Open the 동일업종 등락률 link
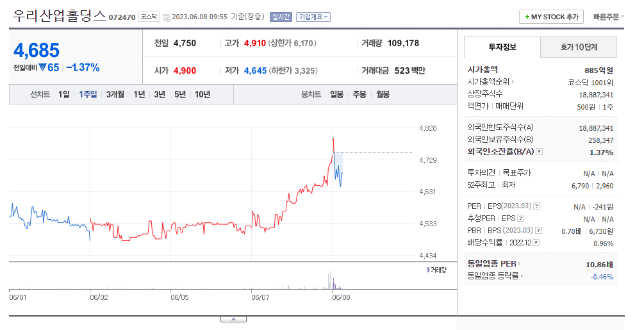The height and width of the screenshot is (330, 644). click(493, 276)
